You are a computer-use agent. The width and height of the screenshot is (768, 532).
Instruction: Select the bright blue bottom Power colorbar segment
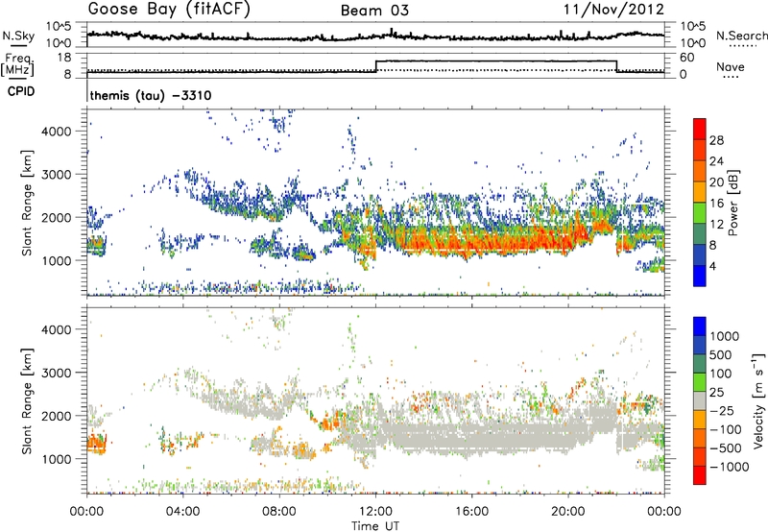[700, 276]
